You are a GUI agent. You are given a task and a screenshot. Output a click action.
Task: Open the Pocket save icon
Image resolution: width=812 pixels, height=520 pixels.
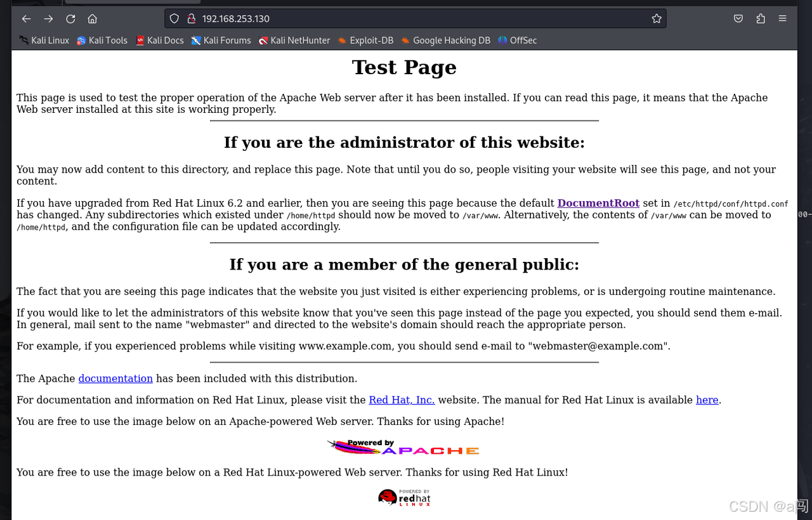pos(738,18)
